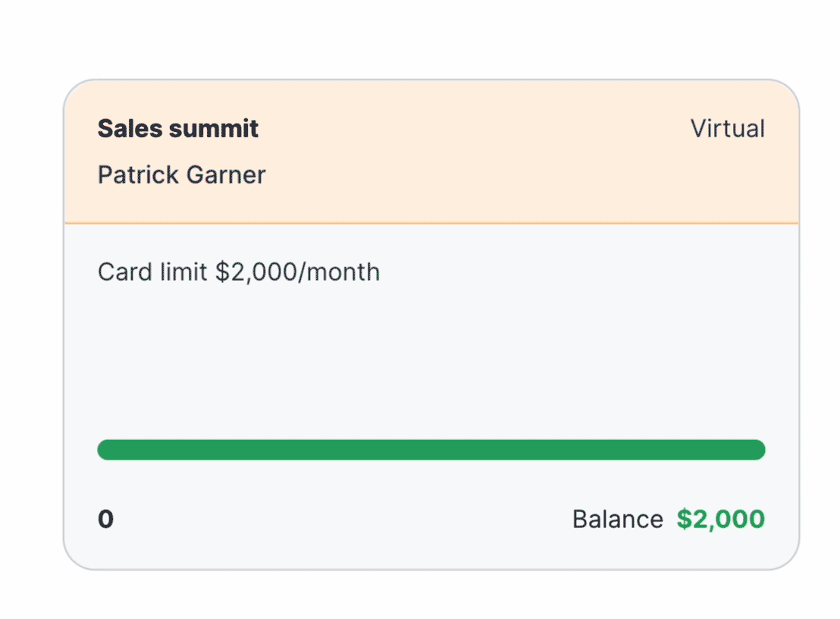
Task: Click "$2,000/month" in the card limit line
Action: 297,272
